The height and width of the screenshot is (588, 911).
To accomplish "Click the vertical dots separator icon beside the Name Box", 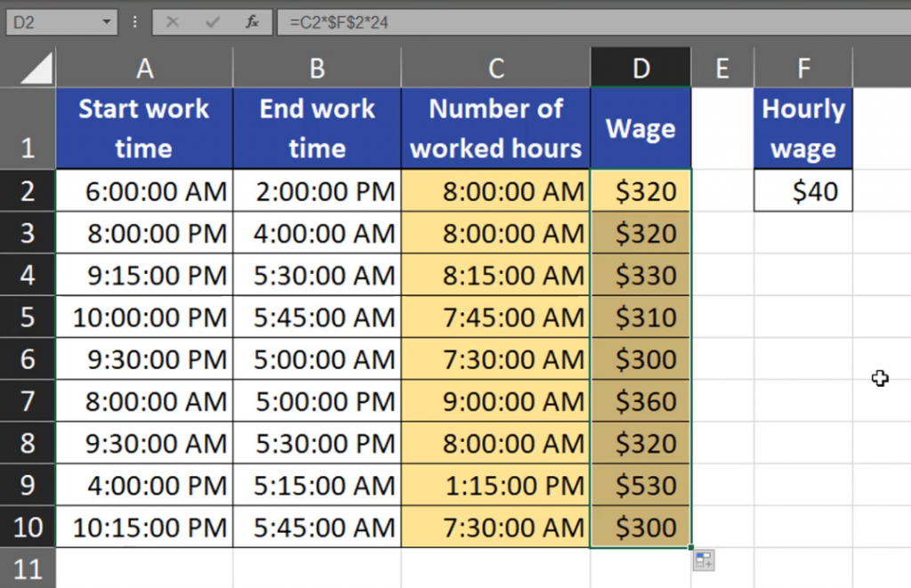I will point(133,23).
